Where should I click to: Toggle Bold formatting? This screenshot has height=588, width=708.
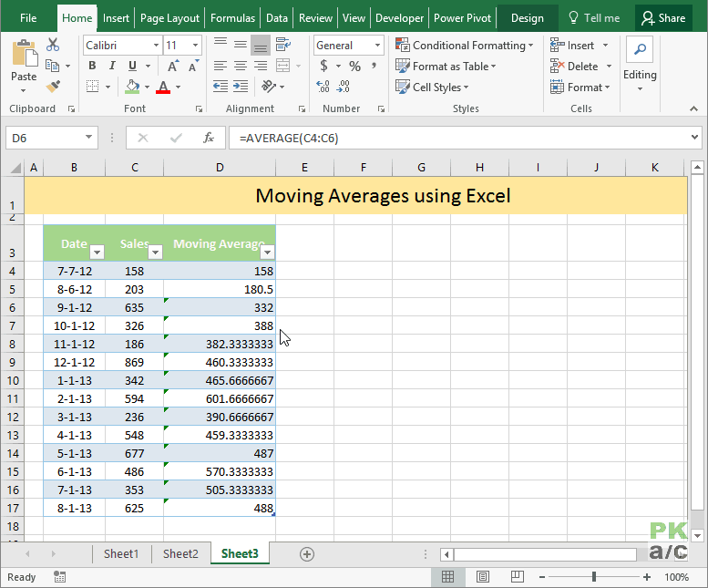point(92,66)
